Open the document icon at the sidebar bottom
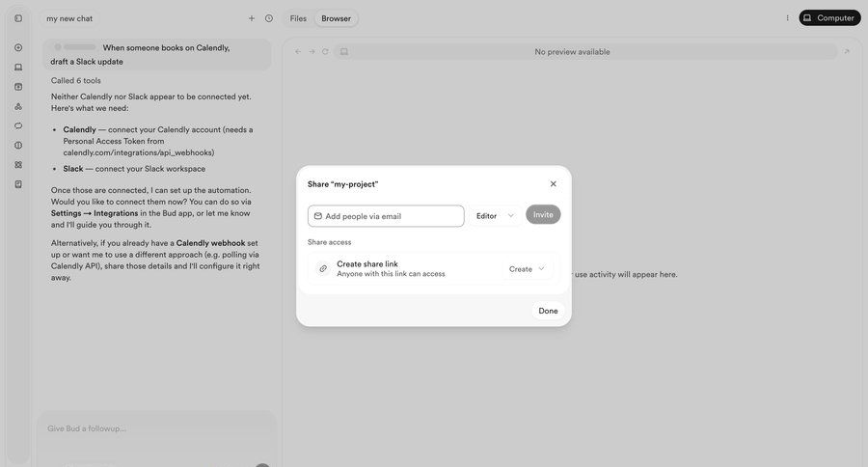The width and height of the screenshot is (868, 467). (18, 184)
